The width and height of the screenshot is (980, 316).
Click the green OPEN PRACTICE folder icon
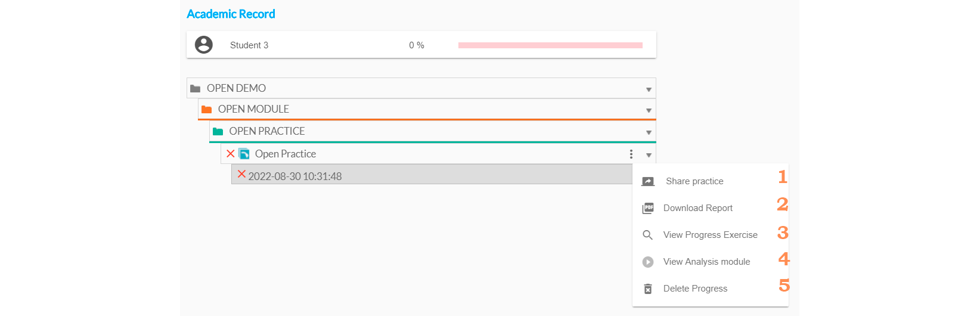pos(218,131)
